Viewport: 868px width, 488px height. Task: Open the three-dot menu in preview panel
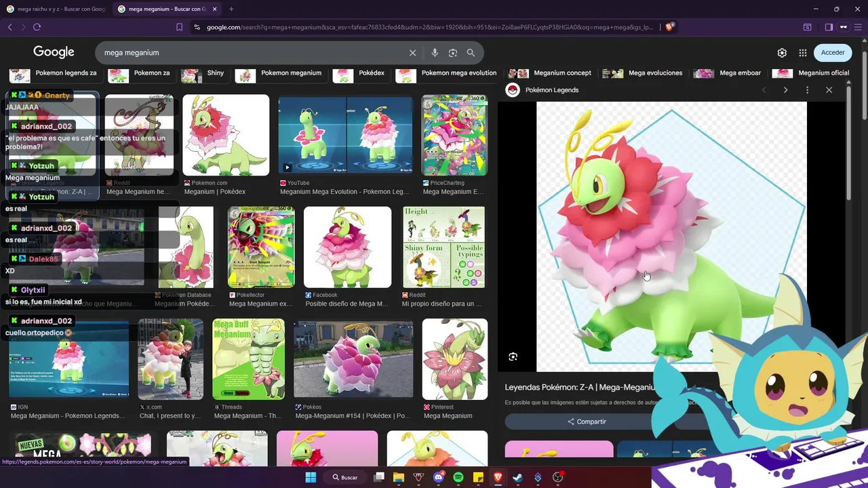[x=807, y=90]
